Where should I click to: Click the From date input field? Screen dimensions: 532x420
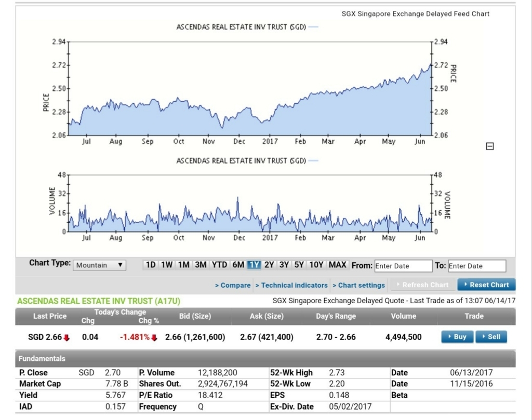pyautogui.click(x=403, y=266)
